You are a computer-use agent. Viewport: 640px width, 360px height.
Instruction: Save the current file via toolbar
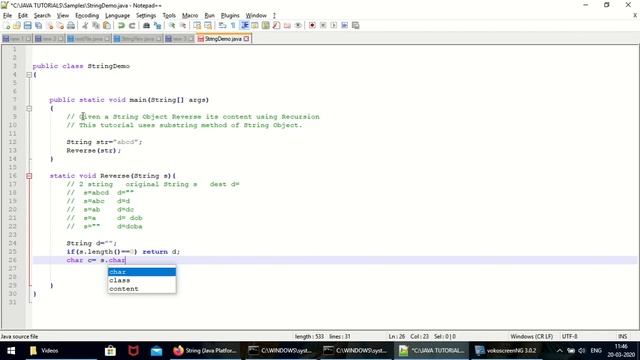[x=27, y=25]
